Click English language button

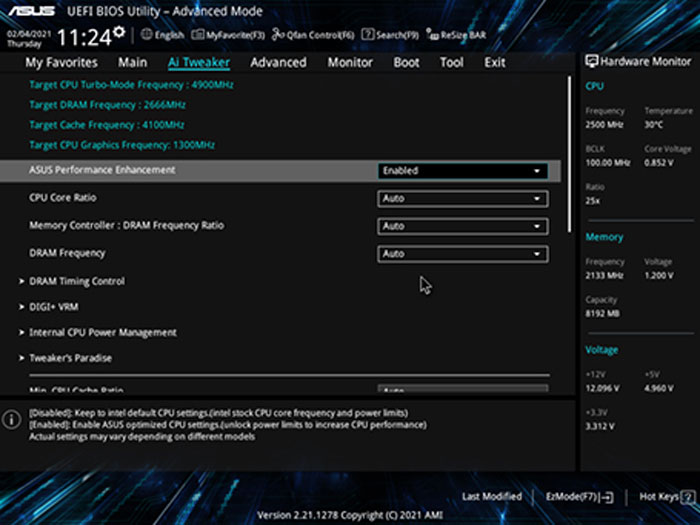169,35
